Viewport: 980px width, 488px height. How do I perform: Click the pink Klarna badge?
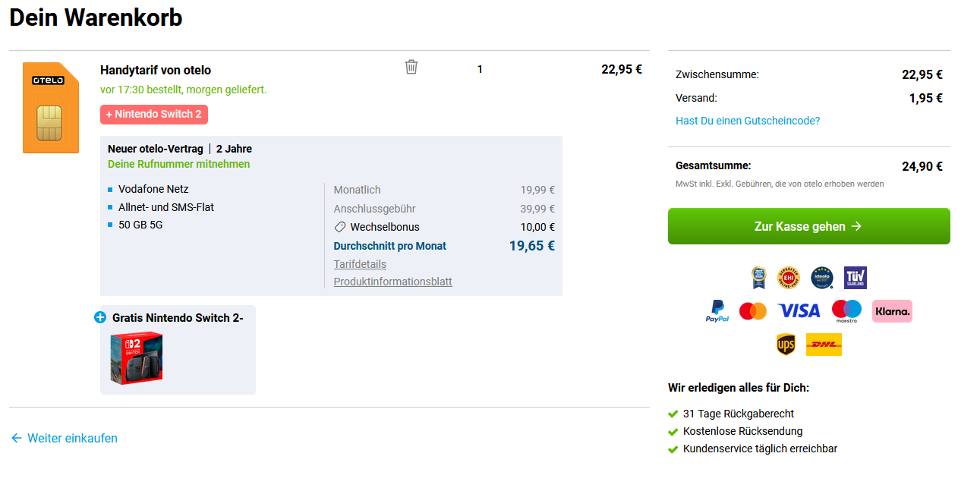click(x=892, y=311)
